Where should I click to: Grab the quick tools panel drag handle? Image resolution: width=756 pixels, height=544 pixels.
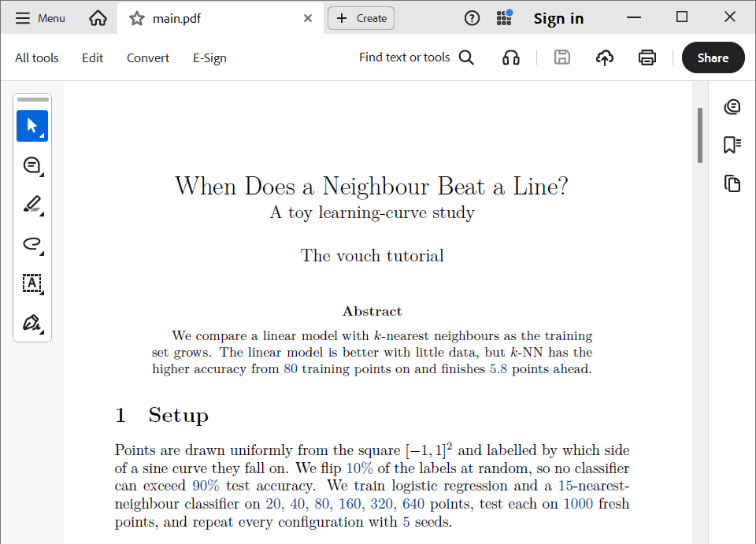pyautogui.click(x=33, y=99)
